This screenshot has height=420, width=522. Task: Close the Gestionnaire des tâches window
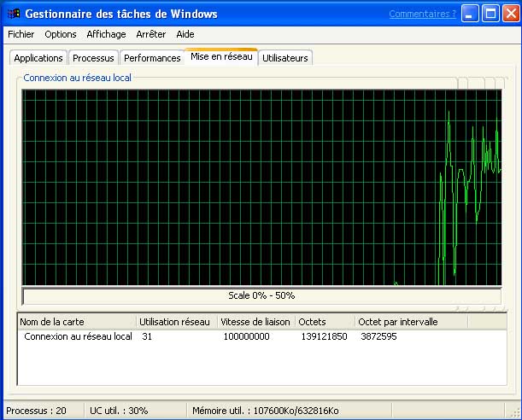coord(511,14)
